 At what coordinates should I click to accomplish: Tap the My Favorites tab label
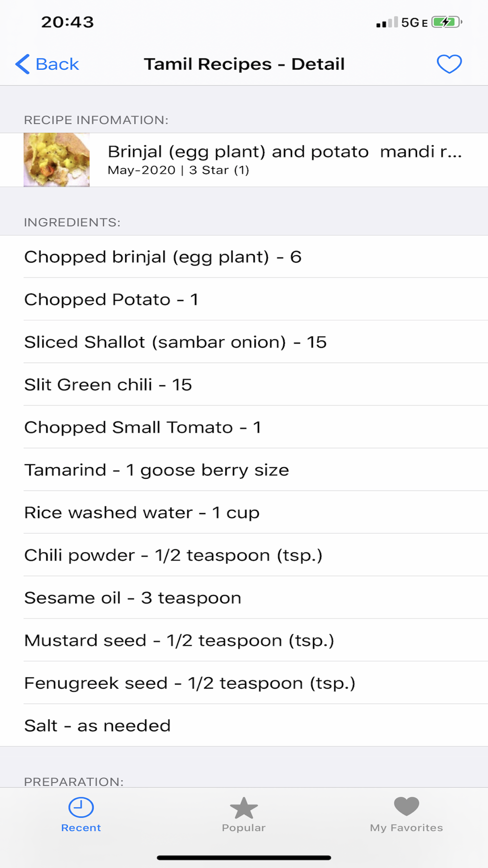tap(407, 828)
